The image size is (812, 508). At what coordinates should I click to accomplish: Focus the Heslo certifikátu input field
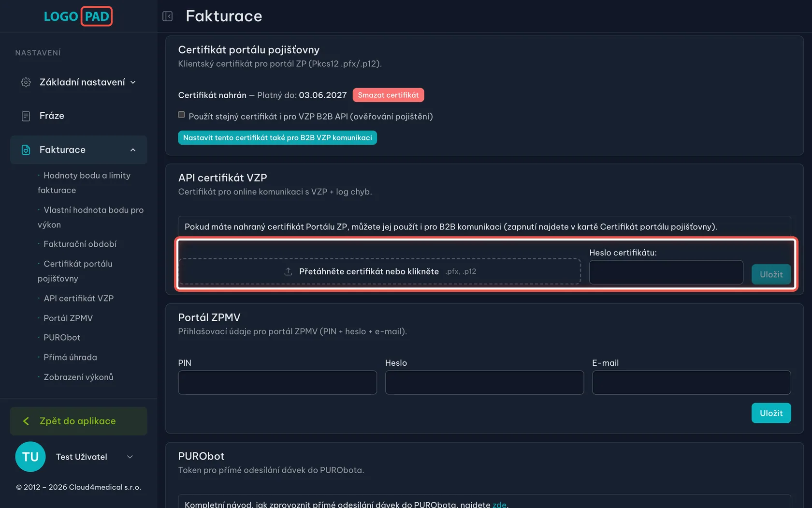666,272
